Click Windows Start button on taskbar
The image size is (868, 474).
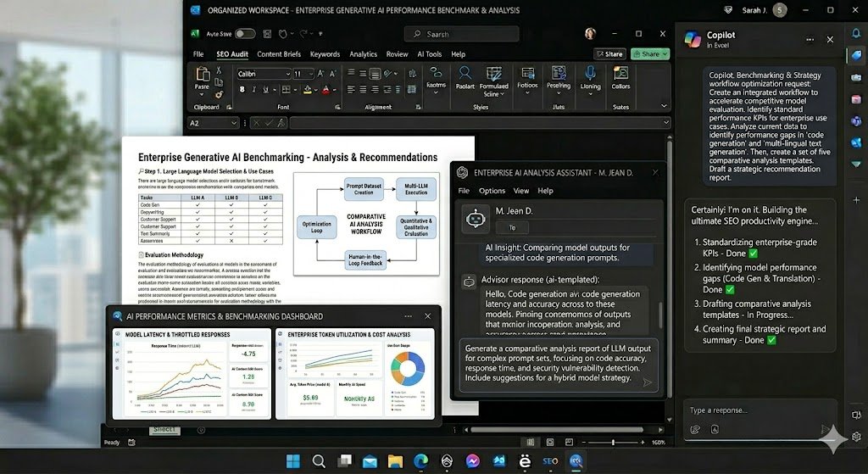[x=292, y=460]
